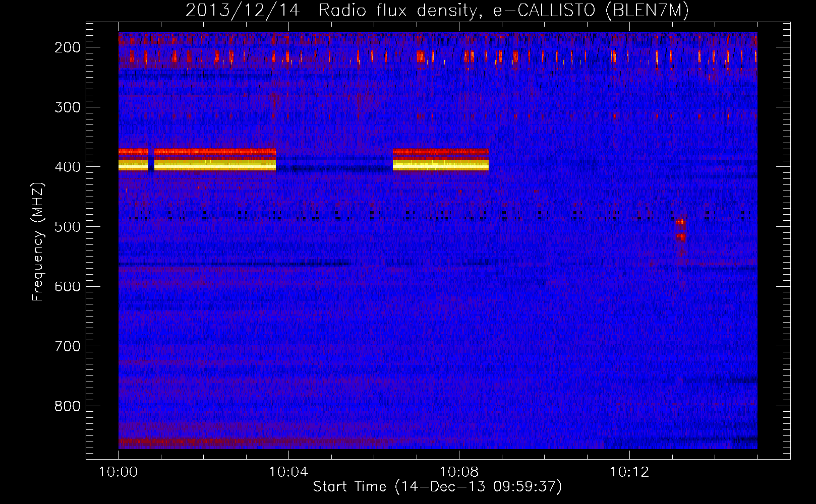Click the '300' frequency tick label
The width and height of the screenshot is (816, 504).
coord(67,107)
